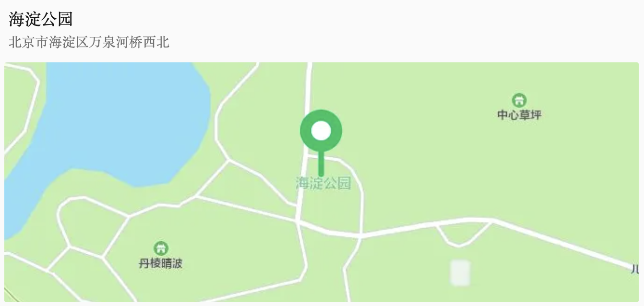Click the stem of the green pin

[321, 163]
